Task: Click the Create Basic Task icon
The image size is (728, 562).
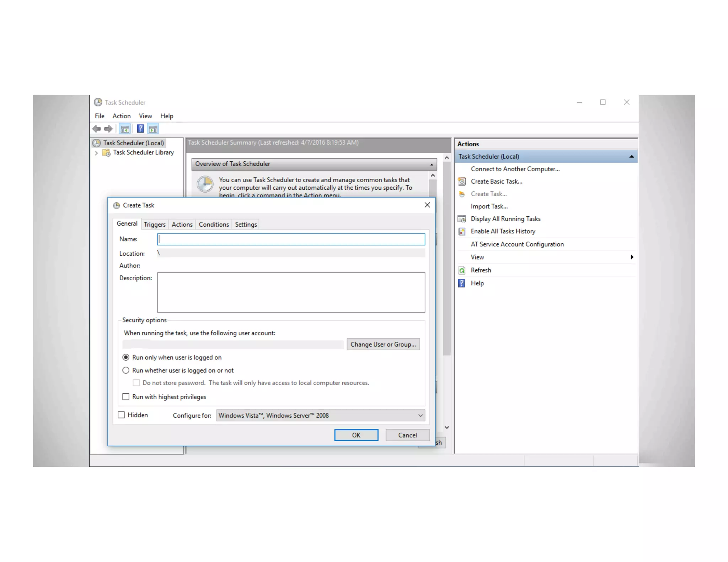Action: (x=462, y=182)
